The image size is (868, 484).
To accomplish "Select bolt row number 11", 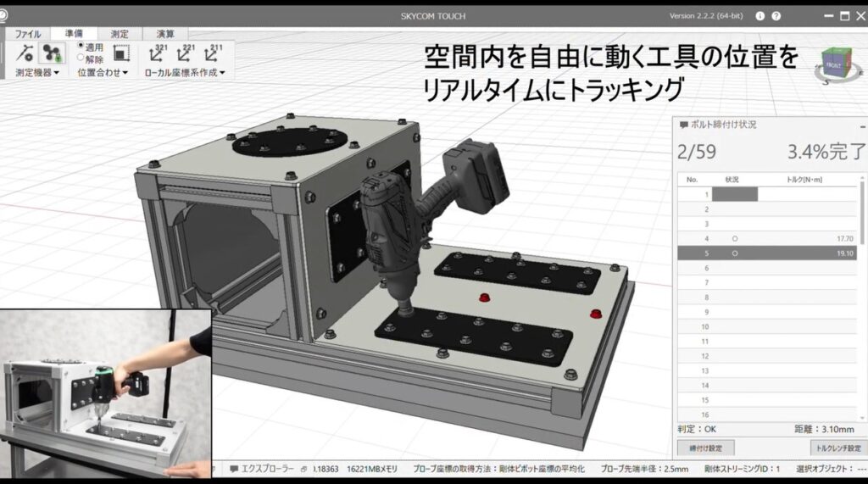I will [767, 341].
